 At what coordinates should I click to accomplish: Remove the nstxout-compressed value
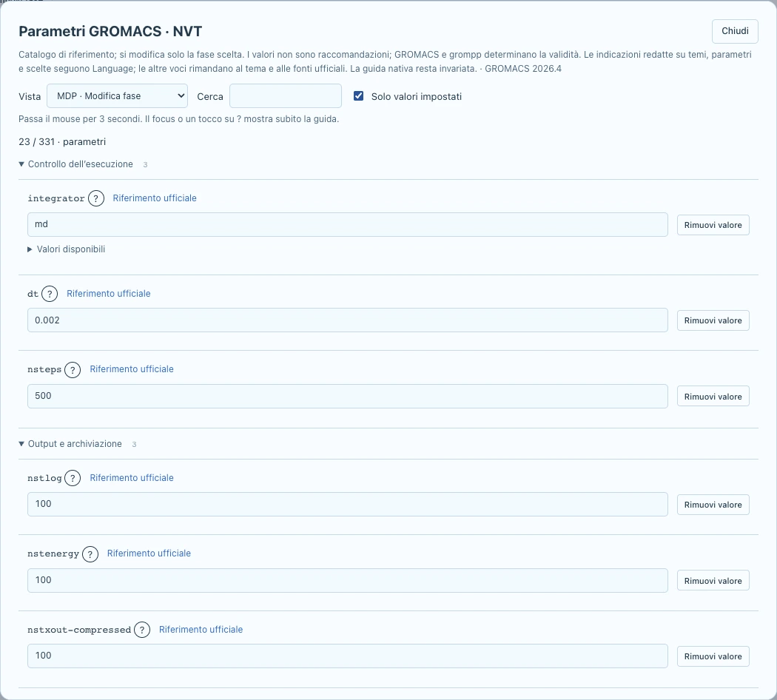pos(713,656)
